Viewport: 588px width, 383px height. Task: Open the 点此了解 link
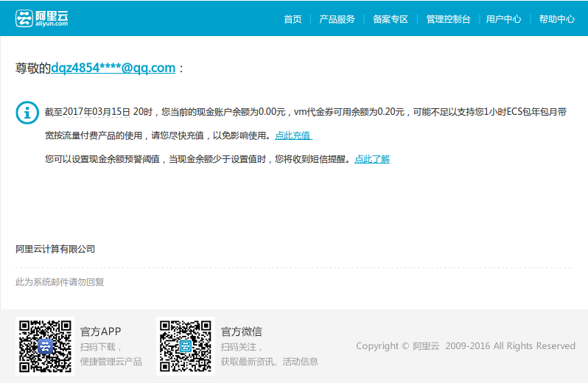point(372,159)
